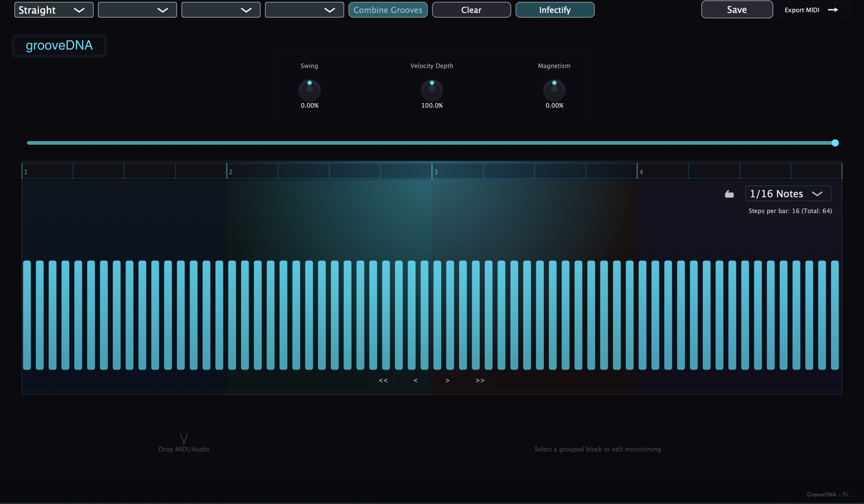Viewport: 864px width, 504px height.
Task: Click the >> shift-right-fast arrow below the grid
Action: tap(480, 380)
